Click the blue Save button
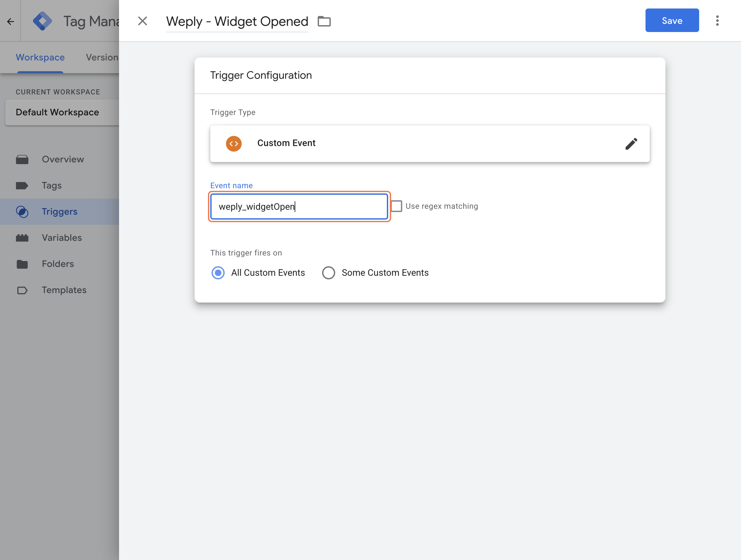Image resolution: width=741 pixels, height=560 pixels. click(672, 21)
